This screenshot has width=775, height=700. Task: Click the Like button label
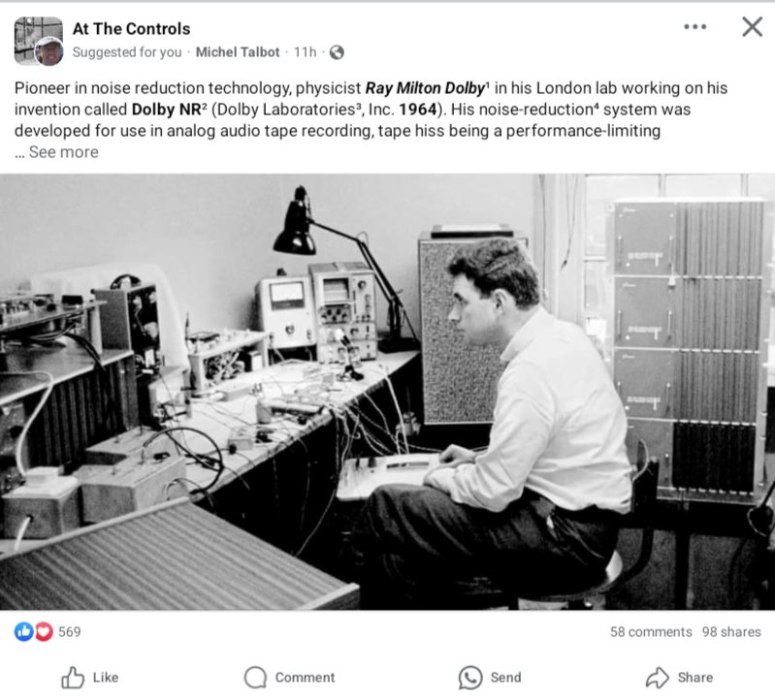point(106,678)
